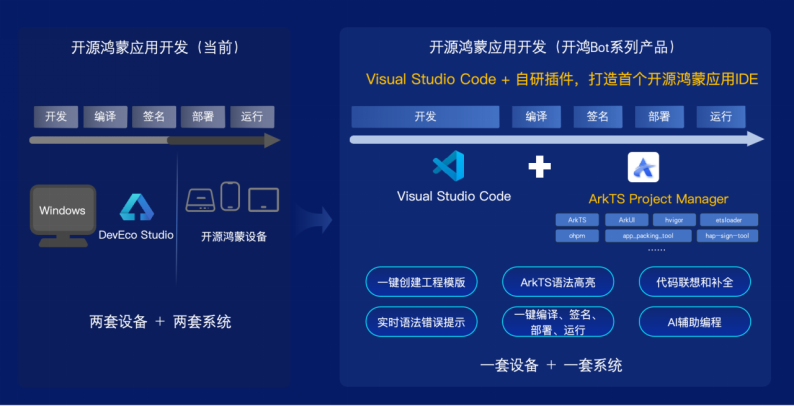Viewport: 794px width, 406px height.
Task: Click the 两套设备 + 两套系统 text
Action: pyautogui.click(x=160, y=322)
